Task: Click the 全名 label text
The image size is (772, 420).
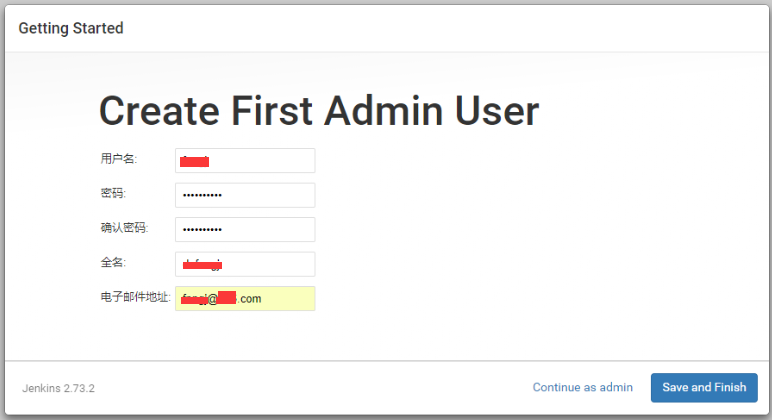Action: coord(113,262)
